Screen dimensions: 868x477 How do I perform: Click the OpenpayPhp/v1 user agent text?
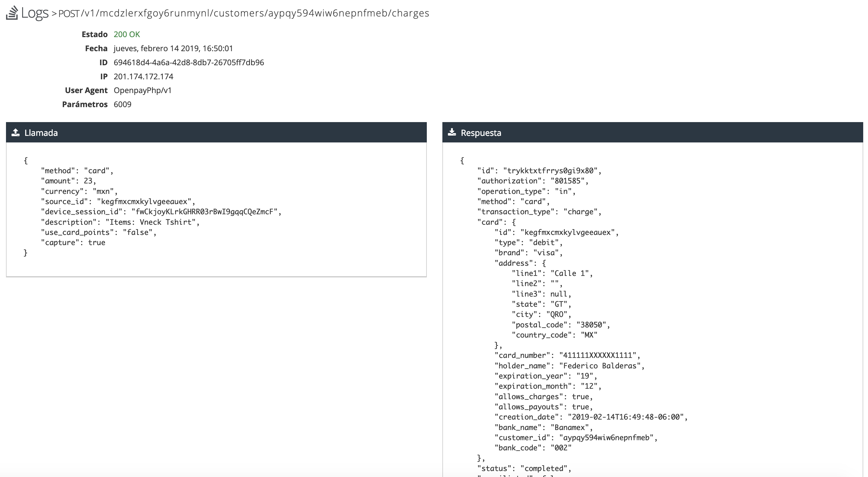click(x=142, y=90)
